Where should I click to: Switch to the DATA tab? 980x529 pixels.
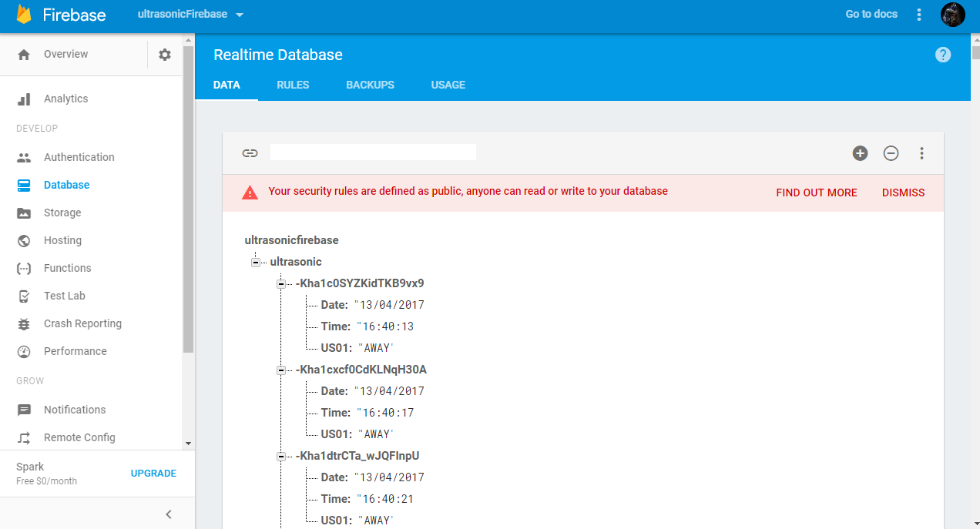coord(227,85)
